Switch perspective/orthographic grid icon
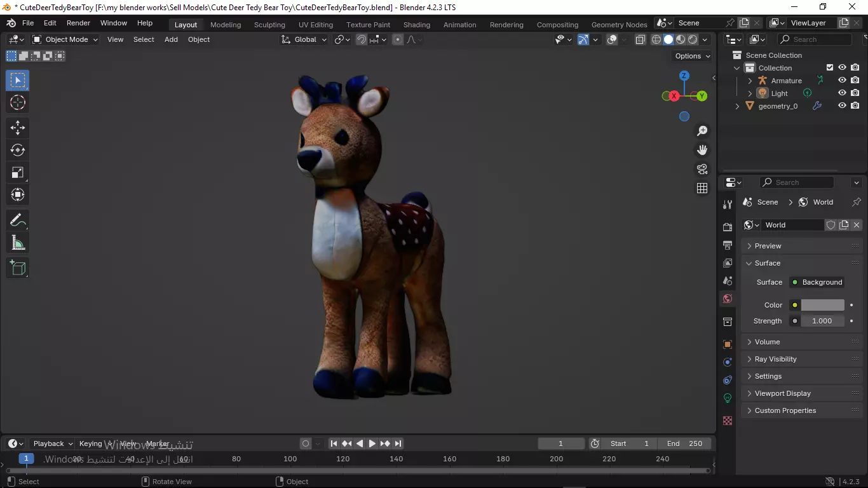Viewport: 868px width, 488px height. pos(702,188)
